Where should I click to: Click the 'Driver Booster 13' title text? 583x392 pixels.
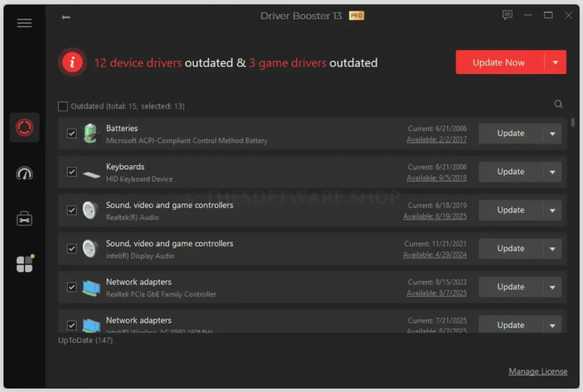(x=301, y=15)
